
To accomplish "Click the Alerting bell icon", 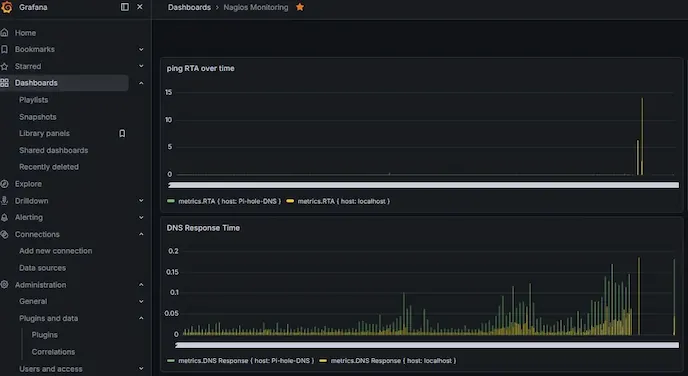I will tap(4, 217).
